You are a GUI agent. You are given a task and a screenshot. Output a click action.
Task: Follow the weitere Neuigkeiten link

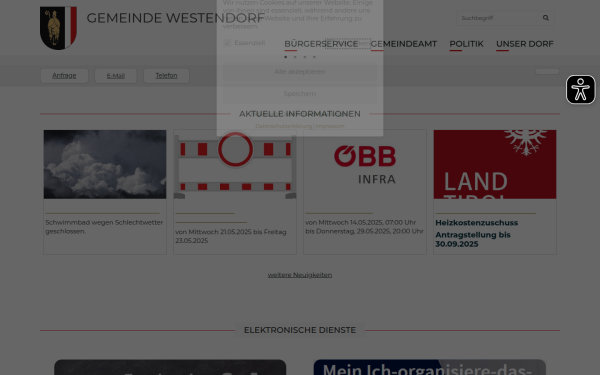click(x=300, y=275)
